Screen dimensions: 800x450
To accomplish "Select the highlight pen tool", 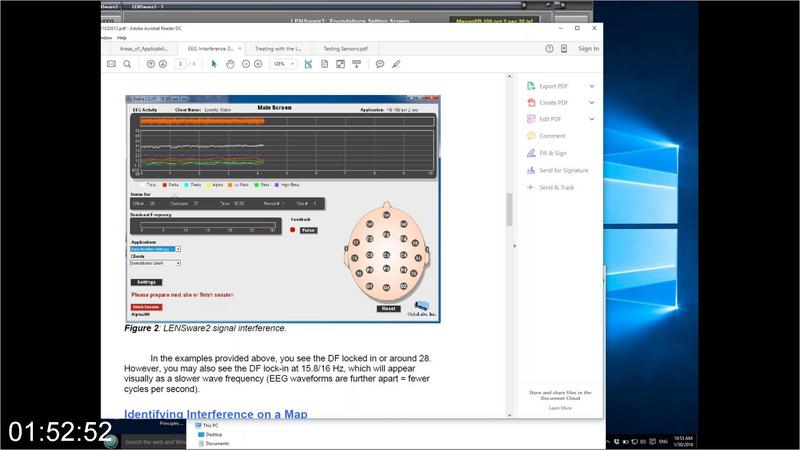I will tap(396, 64).
